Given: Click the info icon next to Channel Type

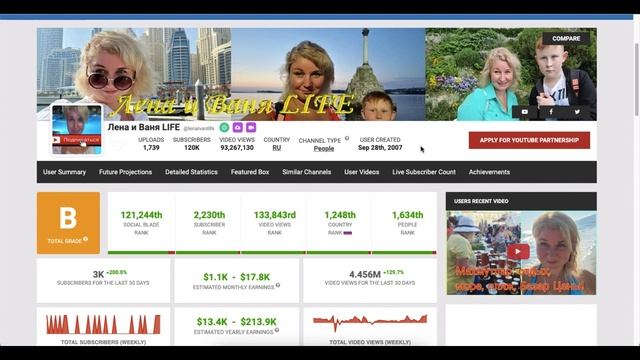Looking at the screenshot, I should [x=347, y=138].
